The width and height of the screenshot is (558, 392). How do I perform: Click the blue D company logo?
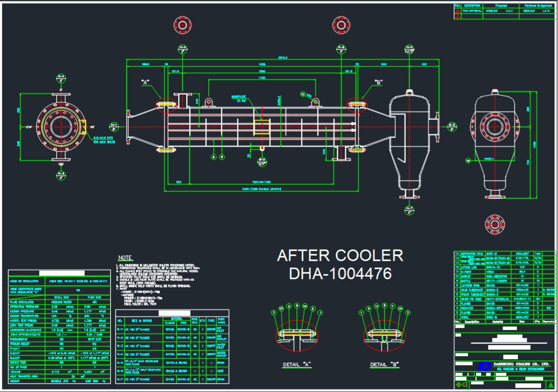(485, 366)
